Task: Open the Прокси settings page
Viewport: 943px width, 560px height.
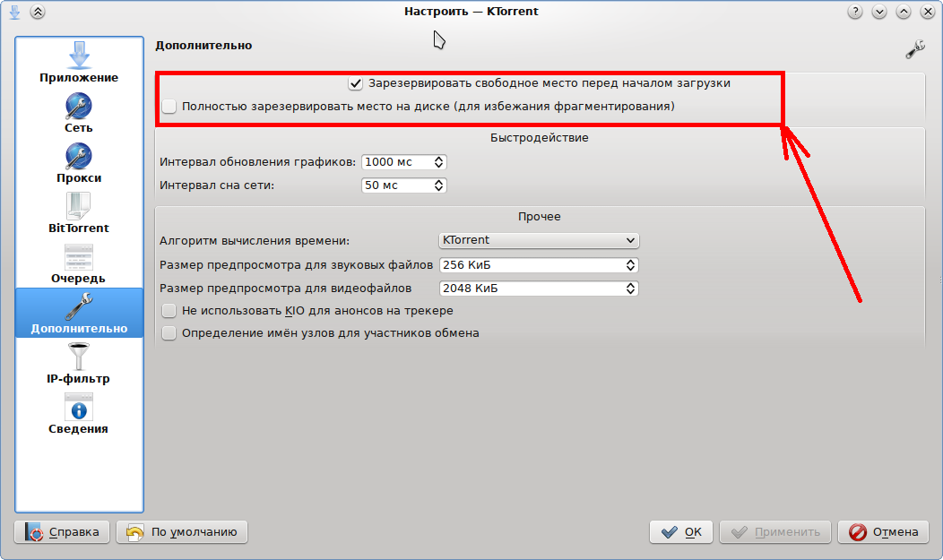Action: coord(79,163)
